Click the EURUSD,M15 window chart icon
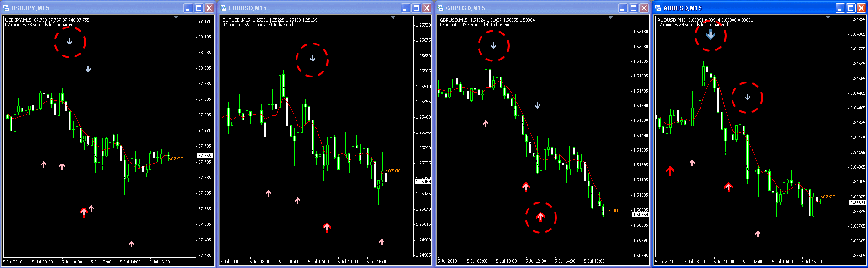 [223, 8]
